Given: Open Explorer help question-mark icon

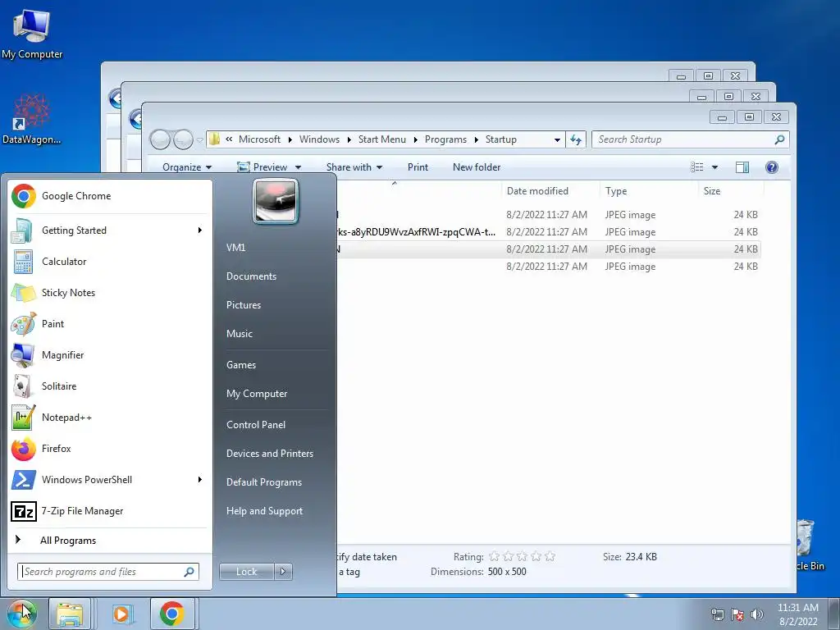Looking at the screenshot, I should point(771,167).
